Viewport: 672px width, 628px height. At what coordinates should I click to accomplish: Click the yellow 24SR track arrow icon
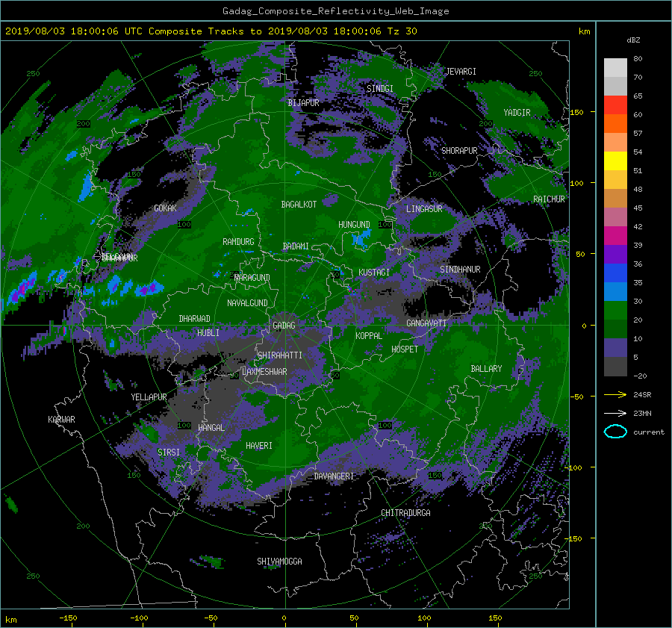coord(615,394)
